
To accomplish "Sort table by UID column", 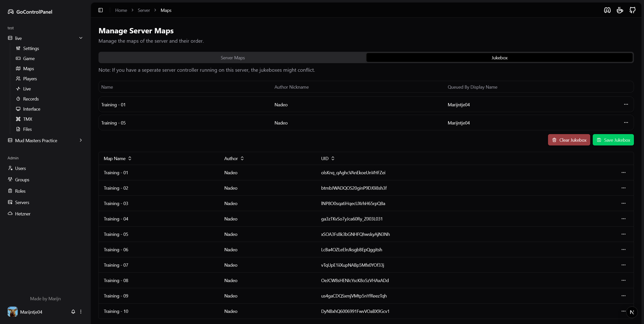I will 328,158.
